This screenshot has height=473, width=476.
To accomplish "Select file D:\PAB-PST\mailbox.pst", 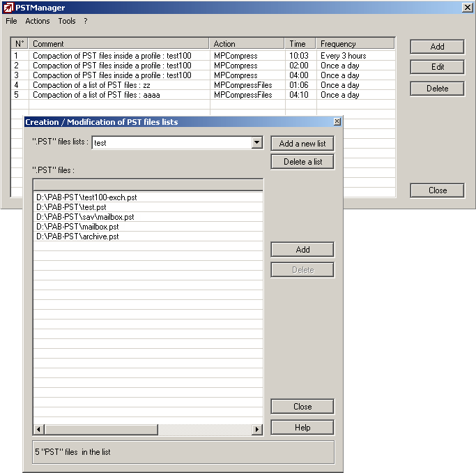I will click(x=148, y=227).
